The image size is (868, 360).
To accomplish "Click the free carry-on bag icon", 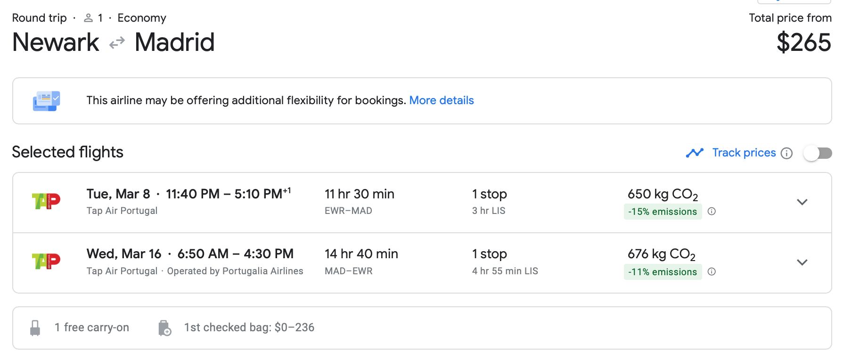I will tap(35, 328).
